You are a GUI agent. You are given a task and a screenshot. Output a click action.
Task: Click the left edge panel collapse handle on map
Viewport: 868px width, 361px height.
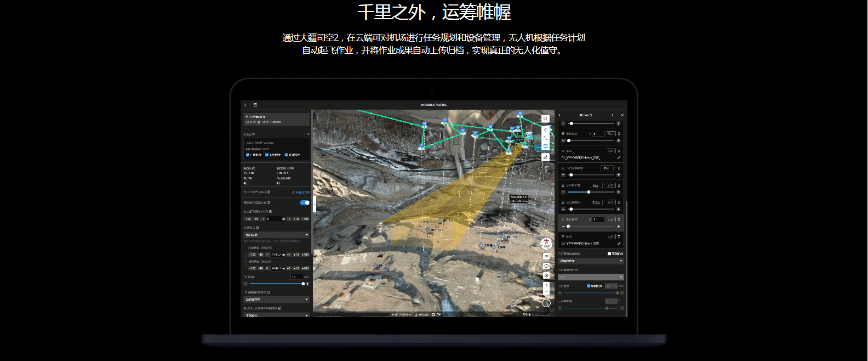[x=315, y=204]
